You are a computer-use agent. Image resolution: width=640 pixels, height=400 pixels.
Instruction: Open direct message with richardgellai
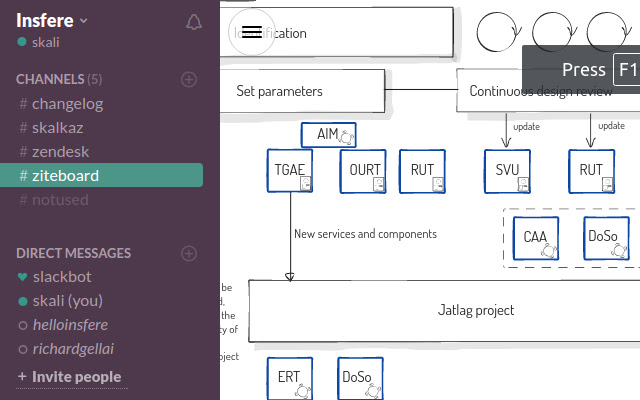pyautogui.click(x=73, y=349)
